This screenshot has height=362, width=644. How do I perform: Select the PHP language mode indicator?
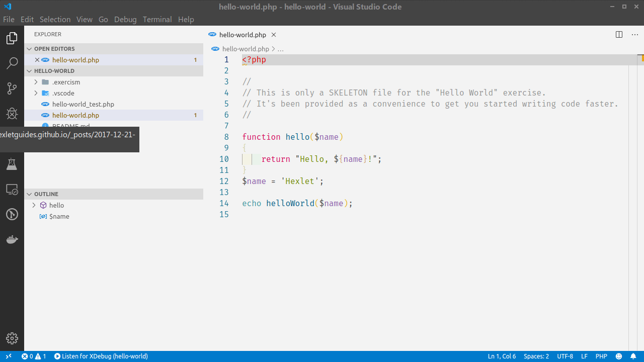tap(601, 356)
